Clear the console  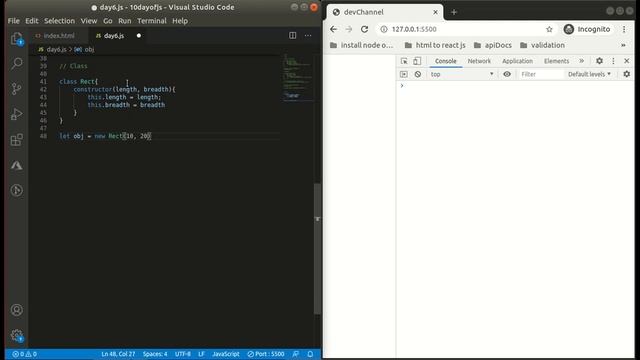(418, 74)
